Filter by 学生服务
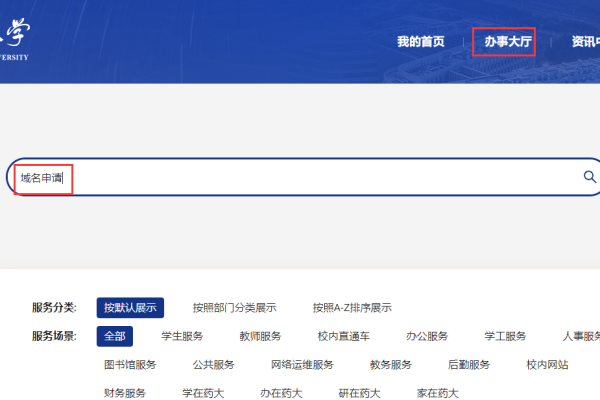 click(182, 336)
